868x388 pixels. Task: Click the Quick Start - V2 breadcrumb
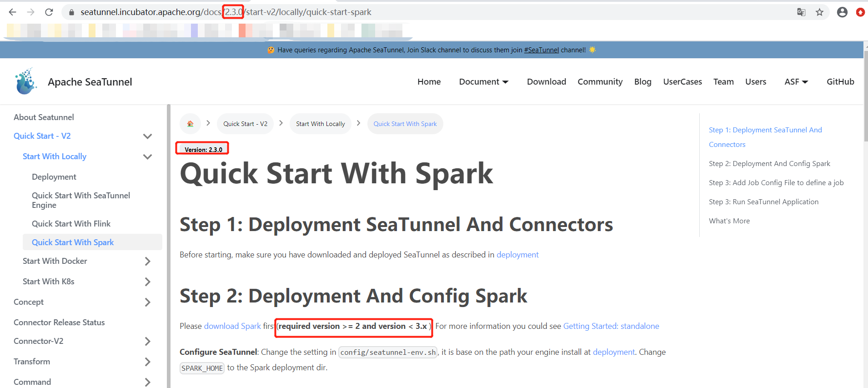pos(245,124)
